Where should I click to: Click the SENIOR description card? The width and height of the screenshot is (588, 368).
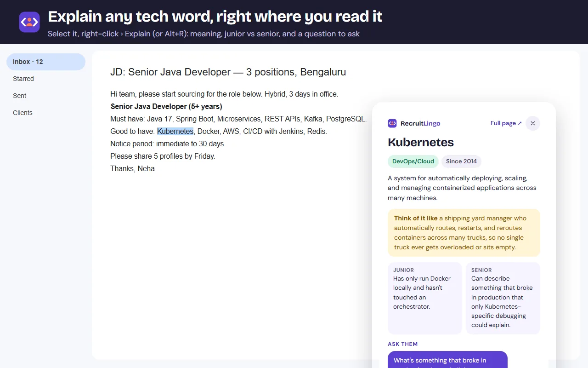click(x=503, y=298)
